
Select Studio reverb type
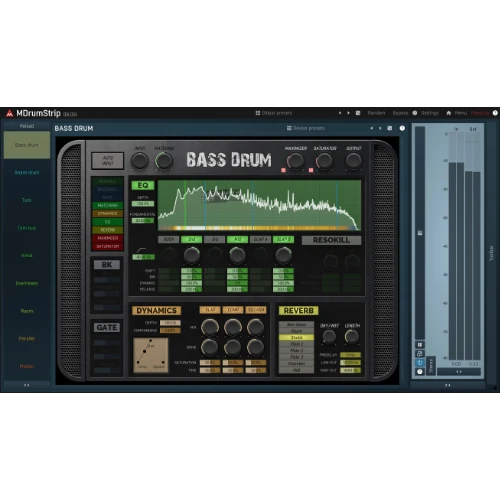click(296, 337)
